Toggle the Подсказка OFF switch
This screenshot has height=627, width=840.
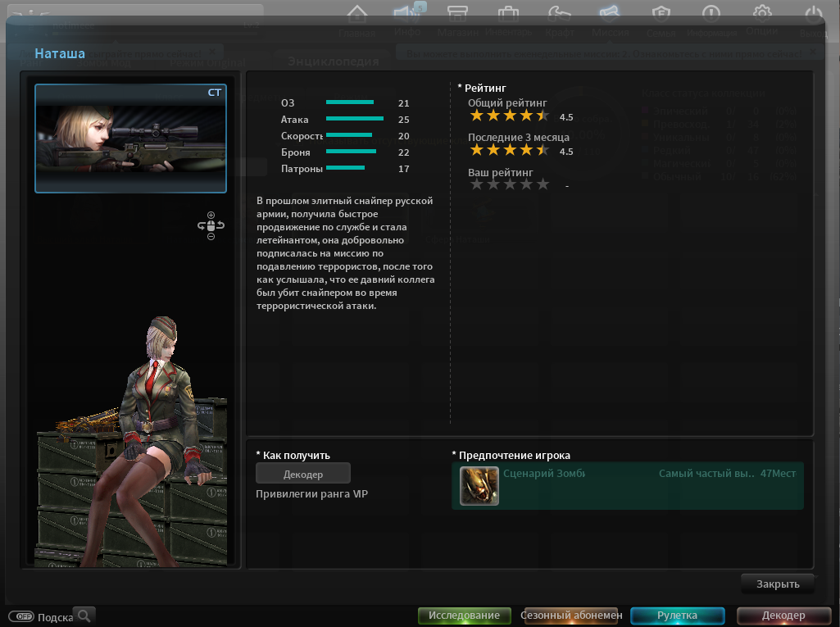[x=20, y=616]
